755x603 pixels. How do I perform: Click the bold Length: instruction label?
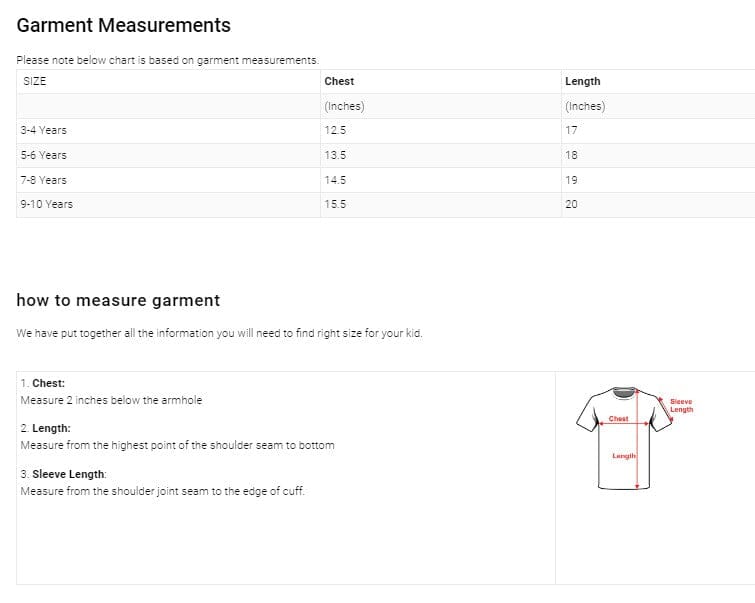[x=51, y=429]
